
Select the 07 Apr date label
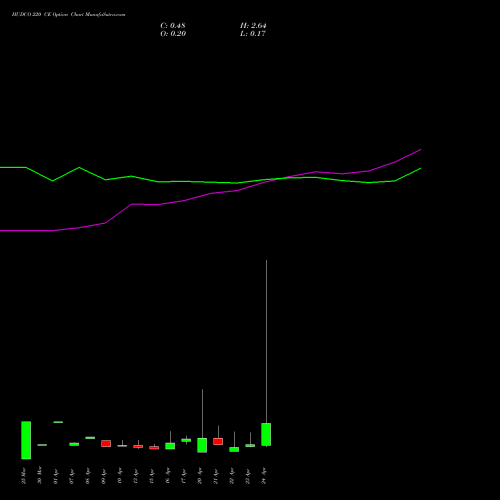(x=72, y=476)
